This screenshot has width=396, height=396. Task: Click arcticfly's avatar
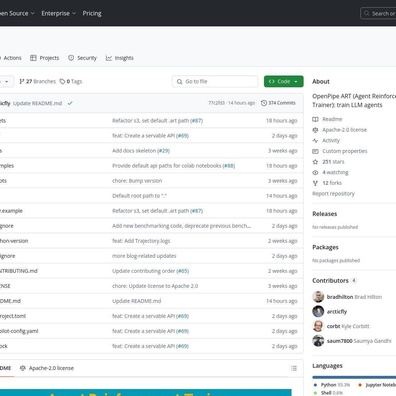coord(318,311)
